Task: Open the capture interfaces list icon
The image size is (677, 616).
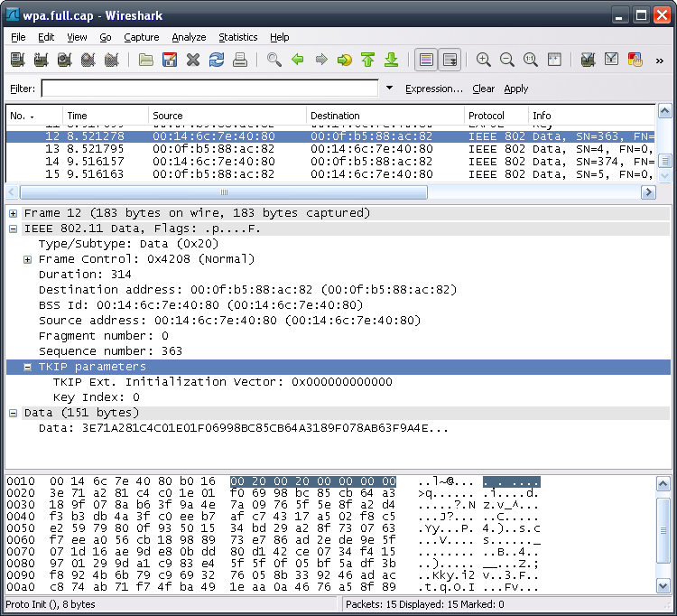Action: [18, 60]
